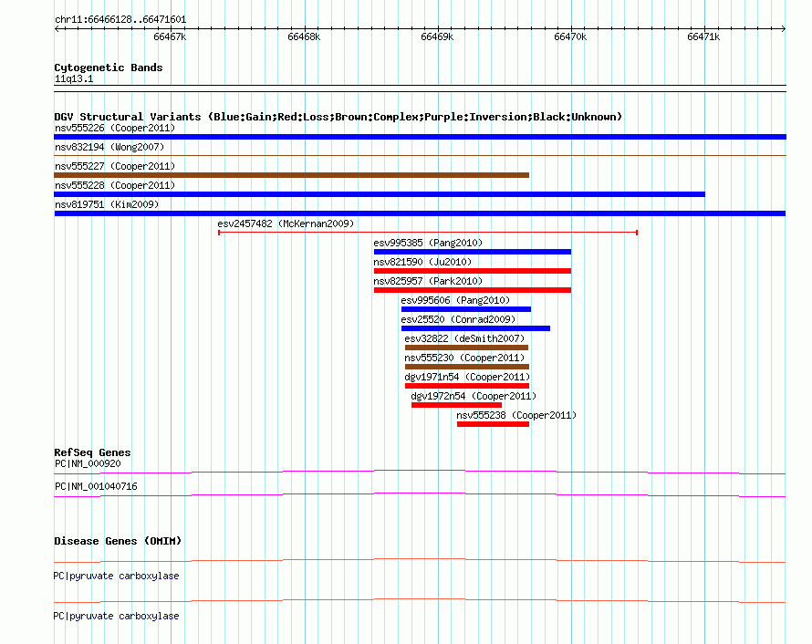This screenshot has height=644, width=812.
Task: Click the PC|NM_000920 RefSeq gene label
Action: pos(88,463)
